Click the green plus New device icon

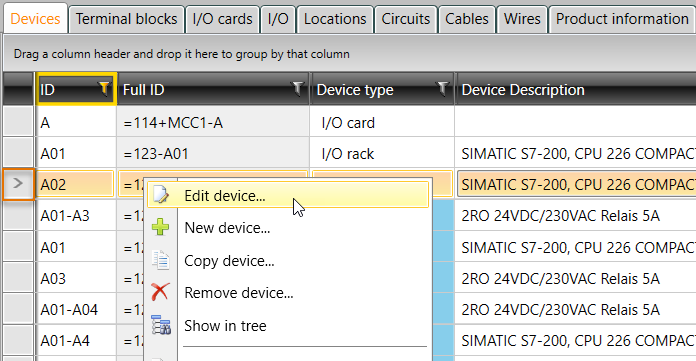(x=160, y=227)
